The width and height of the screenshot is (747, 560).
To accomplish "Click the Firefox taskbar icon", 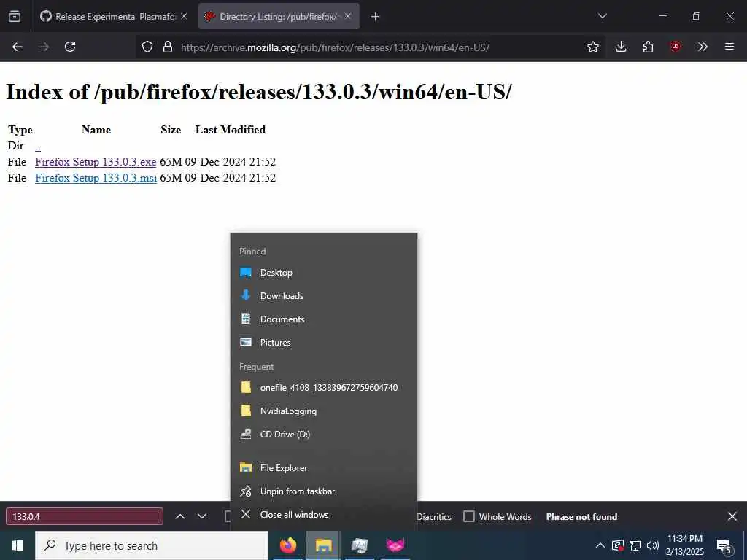I will 287,545.
